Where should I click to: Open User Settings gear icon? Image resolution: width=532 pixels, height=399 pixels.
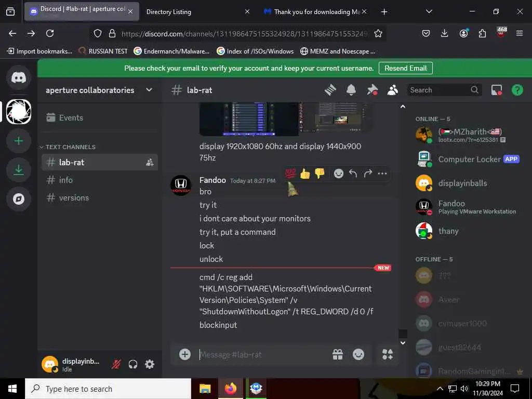pyautogui.click(x=150, y=364)
